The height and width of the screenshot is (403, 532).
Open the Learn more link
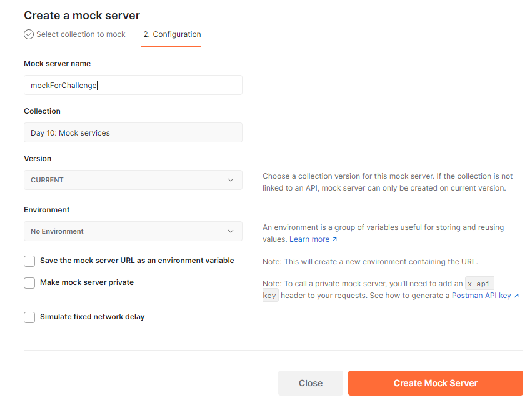(309, 239)
